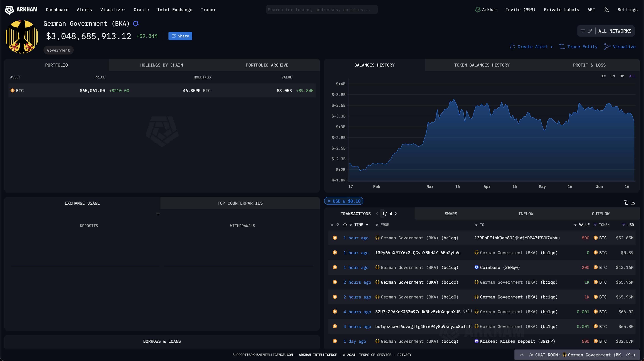
Task: Open the Dashboard menu item
Action: point(57,10)
